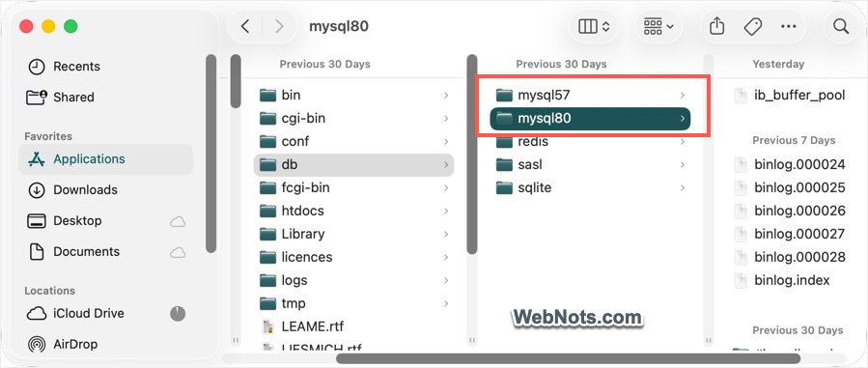Open Recents in the sidebar
868x368 pixels.
[x=105, y=67]
